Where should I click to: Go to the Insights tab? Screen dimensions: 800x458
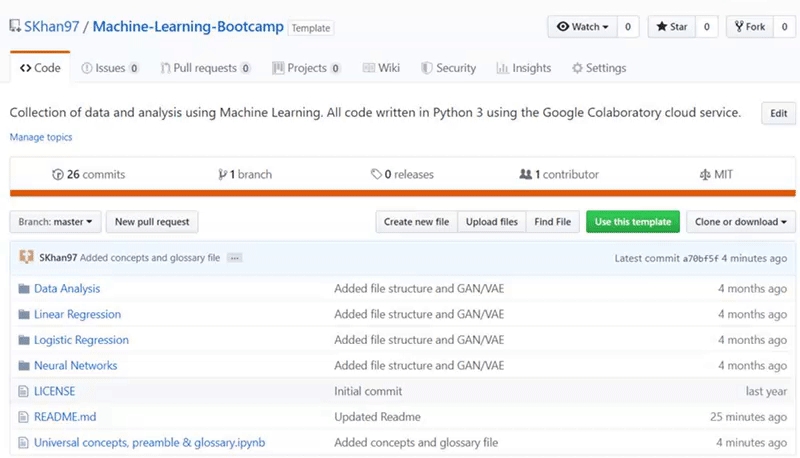click(523, 68)
